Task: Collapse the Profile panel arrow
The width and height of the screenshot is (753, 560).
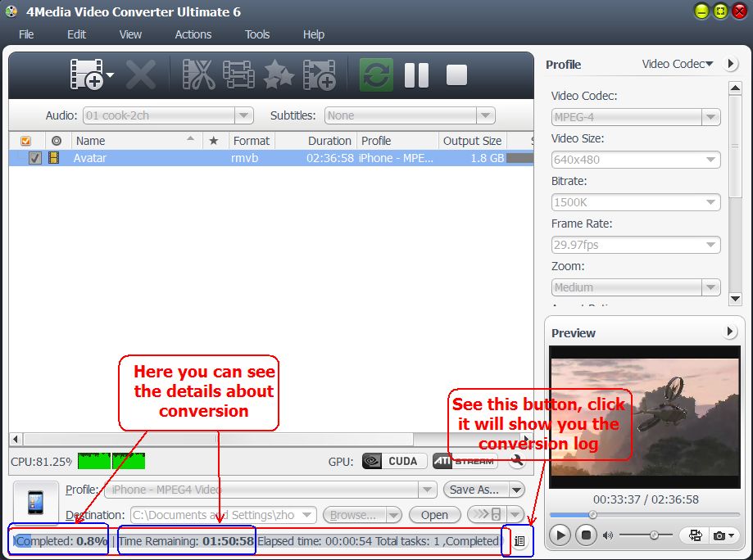Action: 730,64
